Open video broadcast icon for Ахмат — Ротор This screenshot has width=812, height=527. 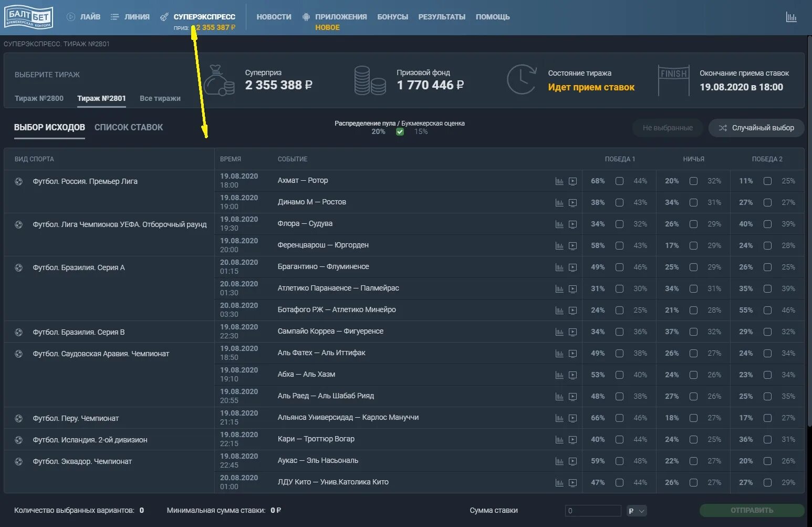tap(572, 181)
